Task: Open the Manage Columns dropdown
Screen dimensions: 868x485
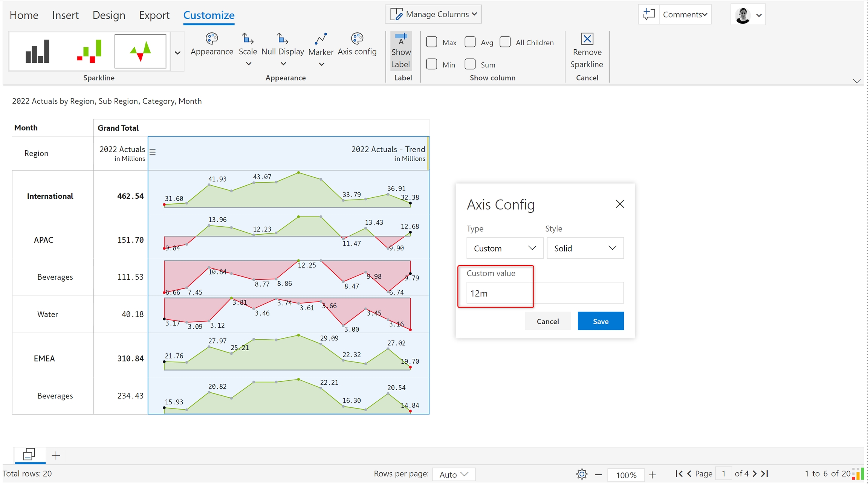Action: [433, 14]
